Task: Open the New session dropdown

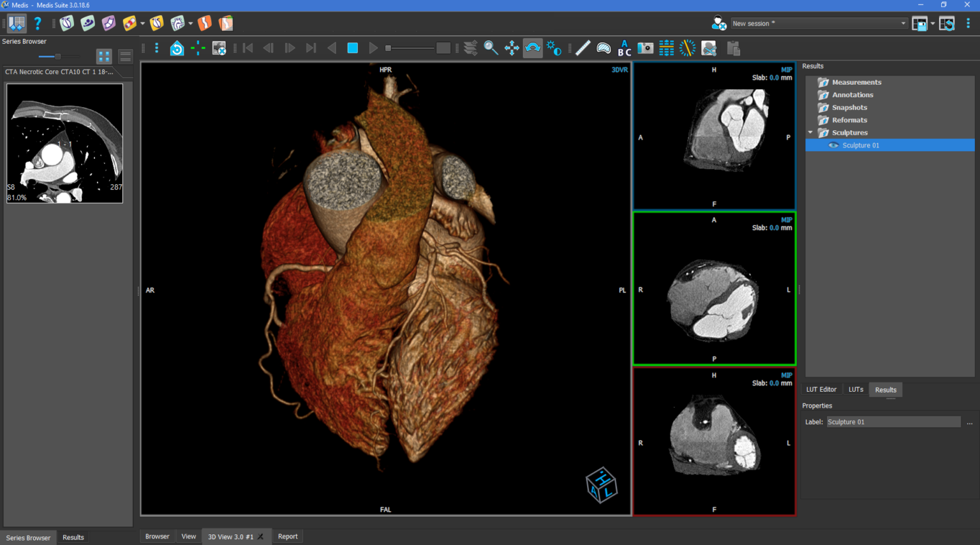Action: (x=903, y=24)
